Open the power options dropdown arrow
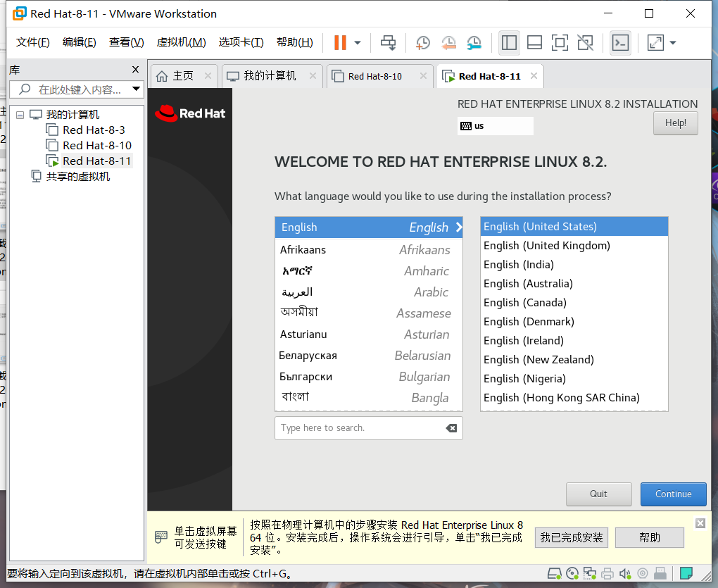 tap(358, 43)
